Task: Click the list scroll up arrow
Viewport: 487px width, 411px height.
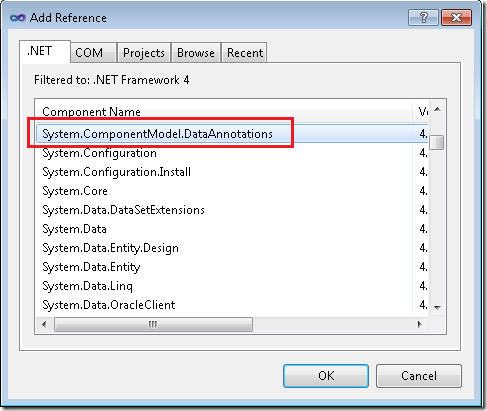Action: pyautogui.click(x=438, y=109)
